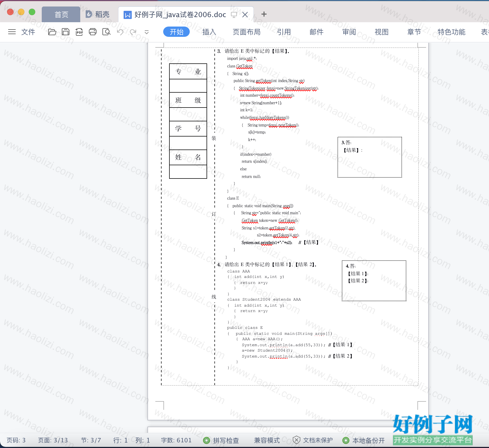Click the 学号 table cell

pyautogui.click(x=188, y=129)
